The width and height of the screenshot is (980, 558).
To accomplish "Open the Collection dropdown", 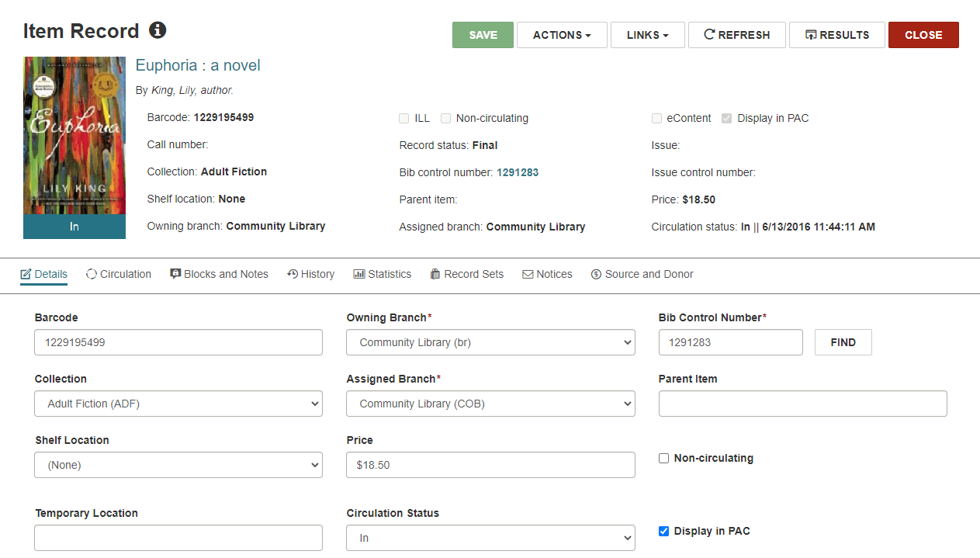I will (x=178, y=404).
